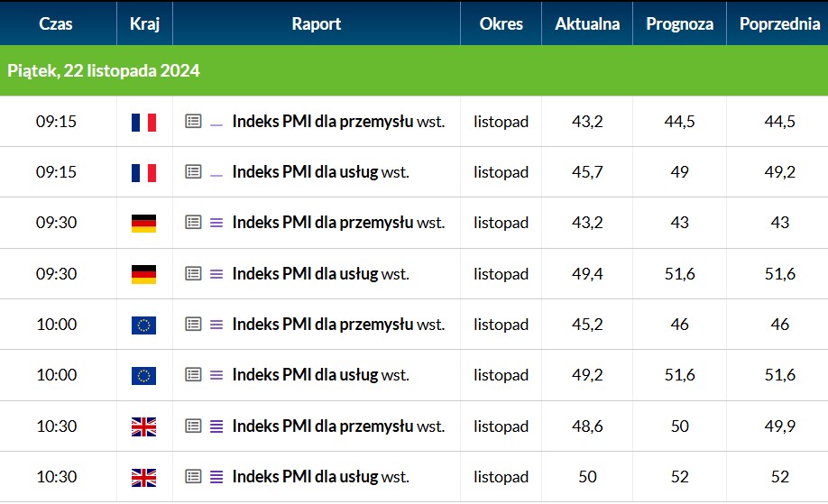Click the Prognoza column header
Viewport: 828px width, 504px height.
[x=679, y=23]
